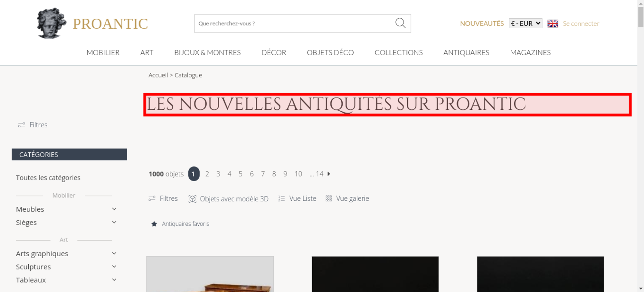Go to page 5 of results
Viewport: 644px width, 292px height.
pyautogui.click(x=241, y=174)
